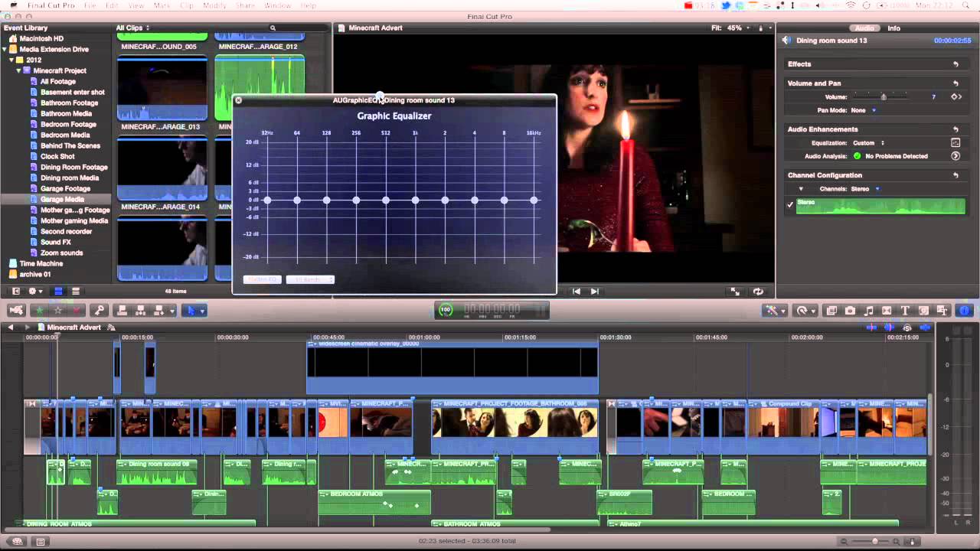The width and height of the screenshot is (980, 551).
Task: Open the Window menu
Action: [x=277, y=5]
